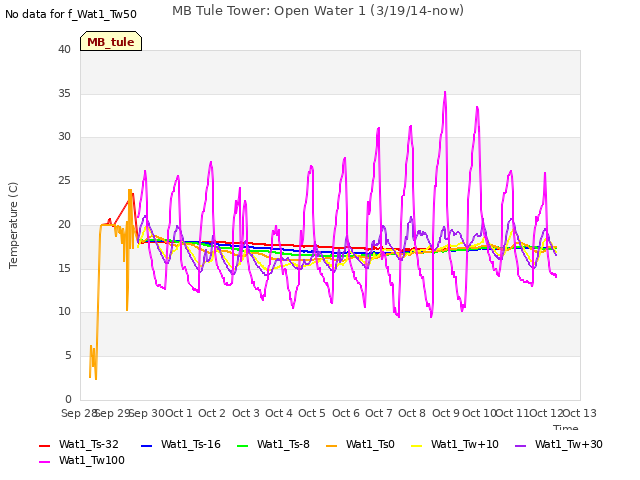640x480 pixels.
Task: Click the 20 y-axis tick label
Action: coord(64,224)
